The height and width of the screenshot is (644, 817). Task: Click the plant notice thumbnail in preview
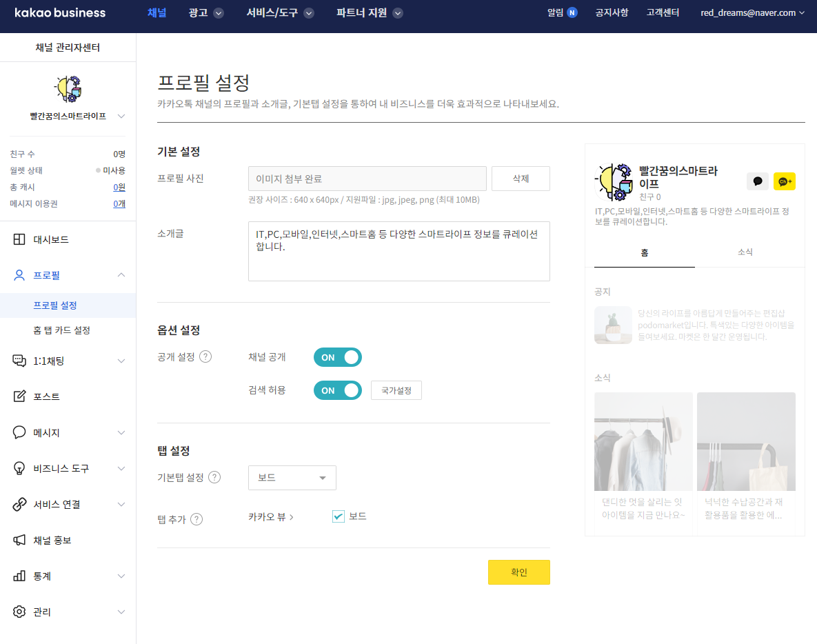pos(614,325)
